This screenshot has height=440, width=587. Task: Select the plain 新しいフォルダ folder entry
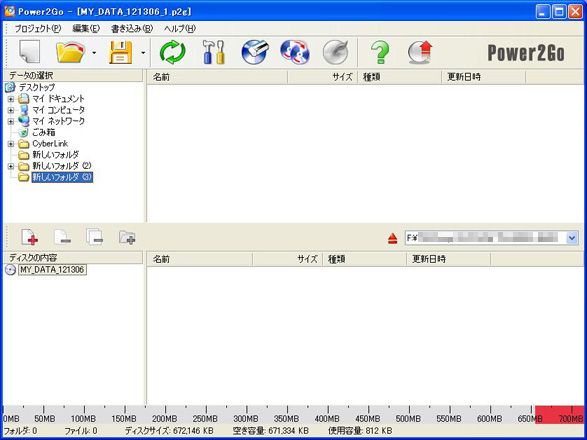coord(55,155)
